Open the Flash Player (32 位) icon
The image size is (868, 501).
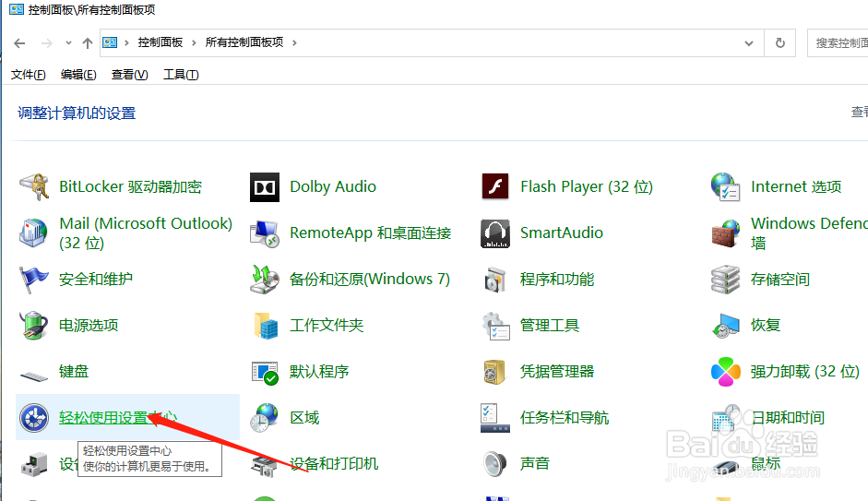point(495,186)
